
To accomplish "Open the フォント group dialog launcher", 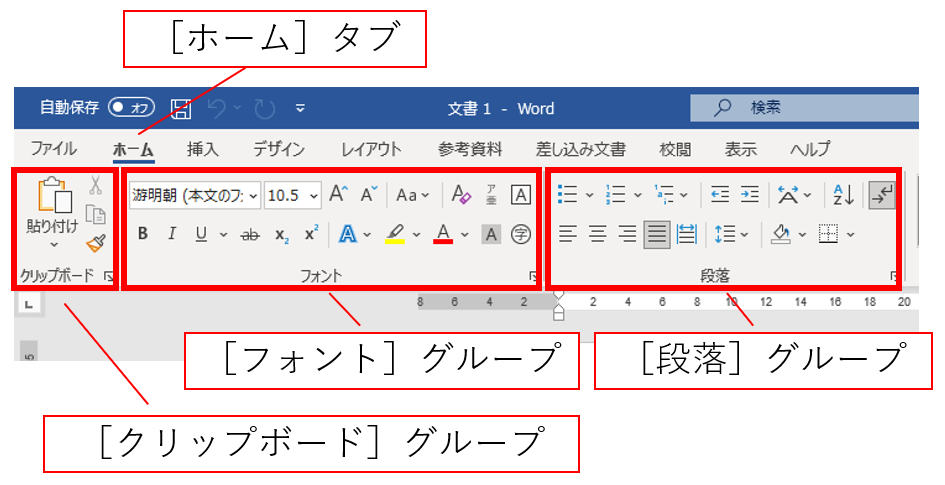I will (x=533, y=276).
